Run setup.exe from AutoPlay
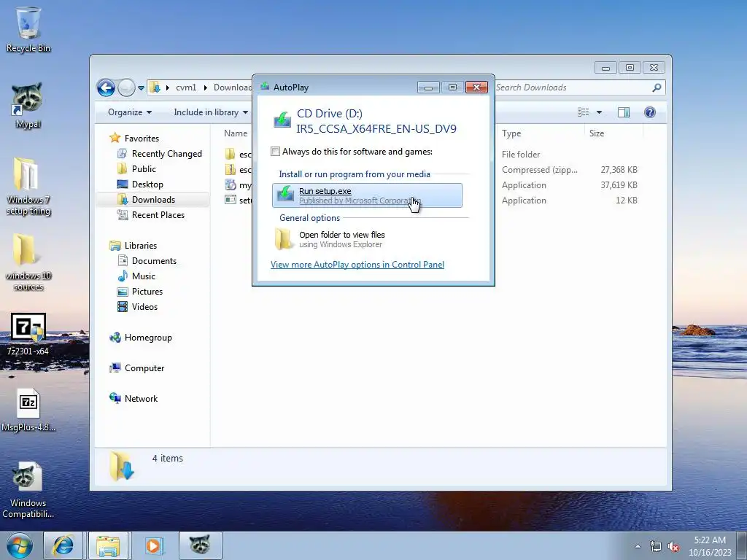This screenshot has width=747, height=560. [x=367, y=195]
